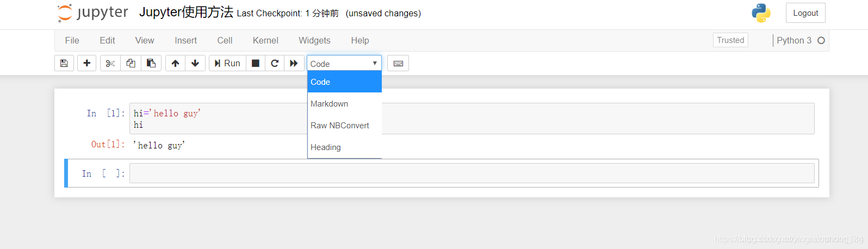Screen dimensions: 868x249
Task: Click the Jupyter logo
Action: coord(93,13)
